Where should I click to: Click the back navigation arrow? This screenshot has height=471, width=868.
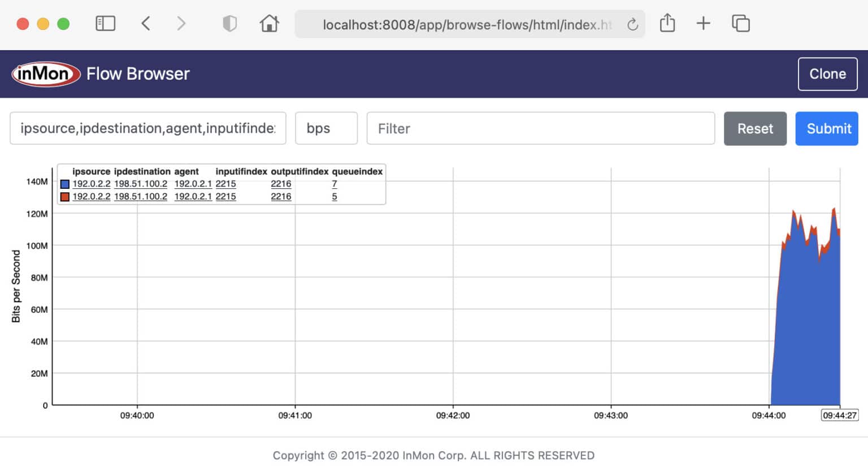pos(145,23)
